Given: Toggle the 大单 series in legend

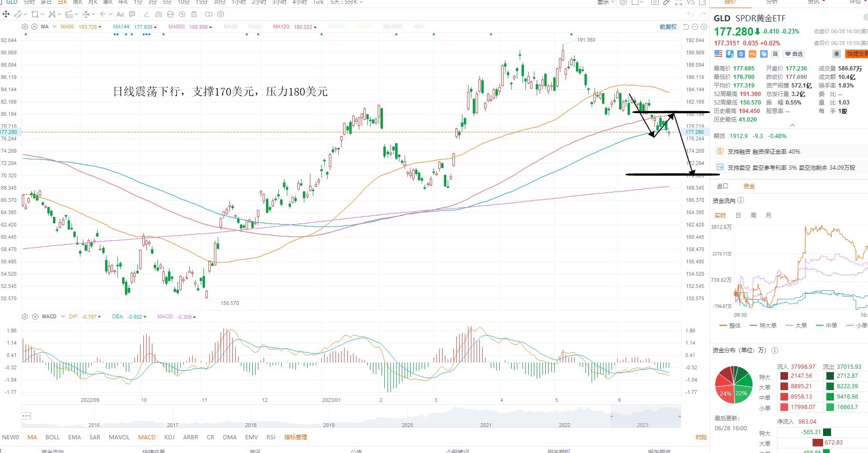Looking at the screenshot, I should (796, 325).
